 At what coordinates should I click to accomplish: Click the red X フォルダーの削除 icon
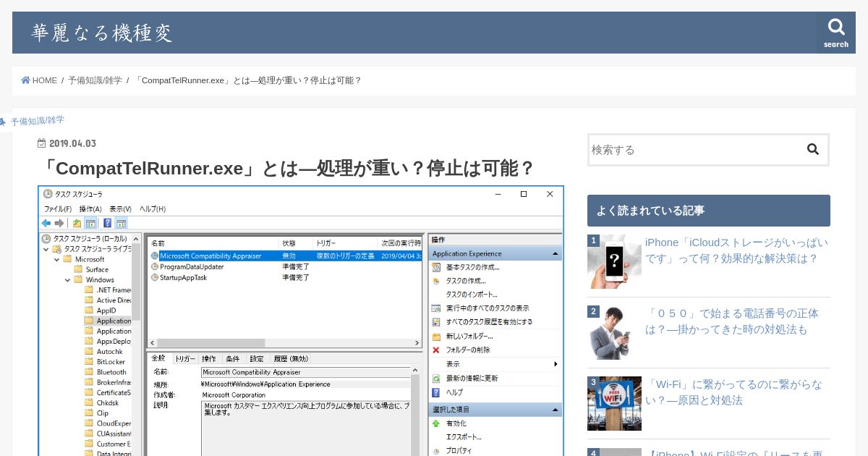pyautogui.click(x=436, y=350)
